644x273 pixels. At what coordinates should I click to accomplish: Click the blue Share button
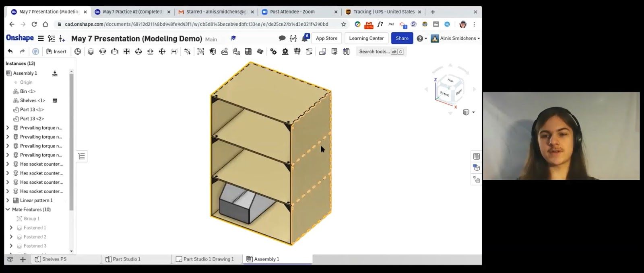tap(402, 39)
